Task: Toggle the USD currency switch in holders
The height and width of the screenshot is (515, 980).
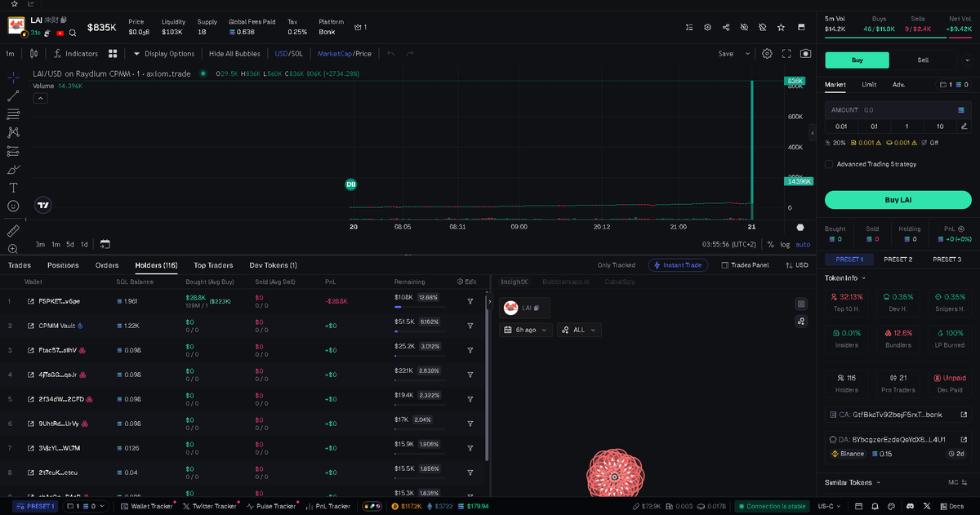Action: [796, 265]
